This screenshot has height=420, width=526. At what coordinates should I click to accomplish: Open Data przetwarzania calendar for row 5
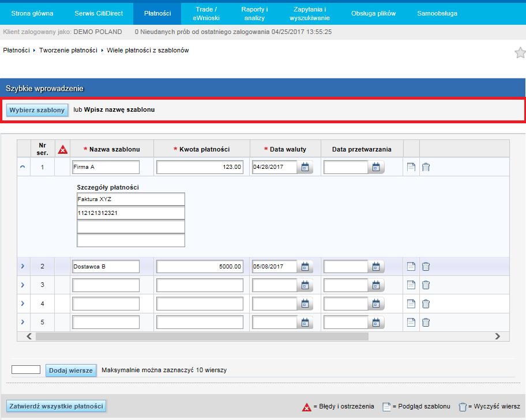(x=376, y=322)
